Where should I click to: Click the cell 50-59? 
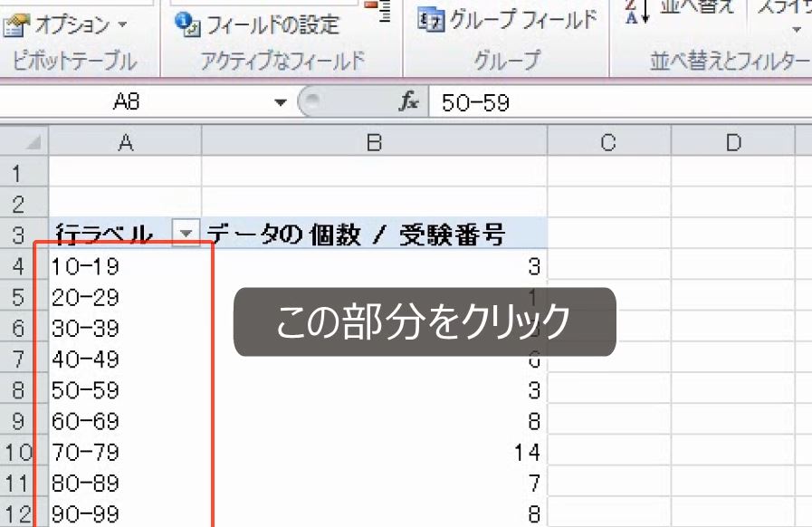pos(125,389)
